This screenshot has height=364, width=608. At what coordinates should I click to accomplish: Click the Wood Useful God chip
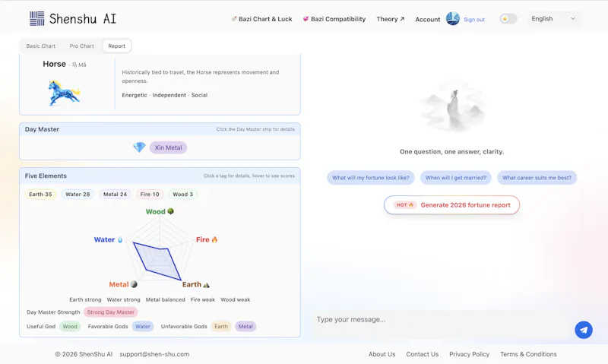70,327
